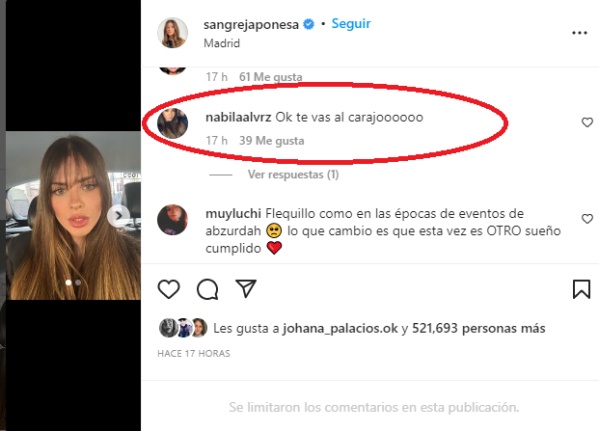Viewport: 599px width, 431px height.
Task: Advance to next photo with arrow
Action: point(118,216)
